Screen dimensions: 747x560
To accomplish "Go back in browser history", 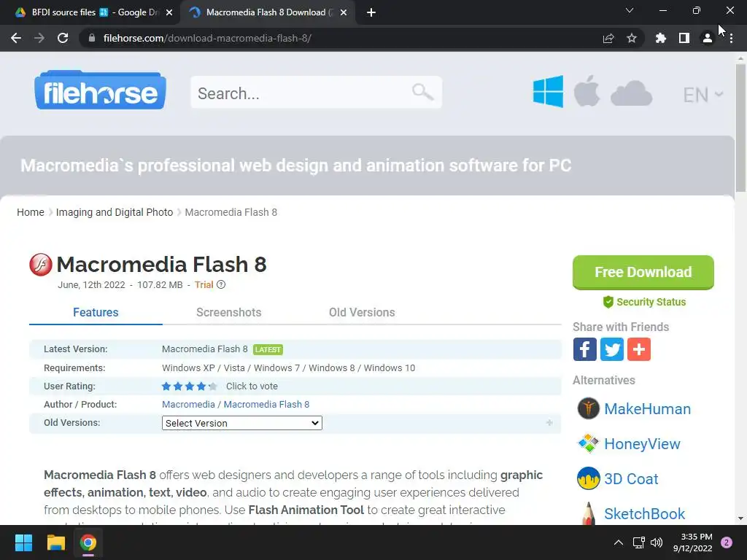I will click(x=16, y=38).
